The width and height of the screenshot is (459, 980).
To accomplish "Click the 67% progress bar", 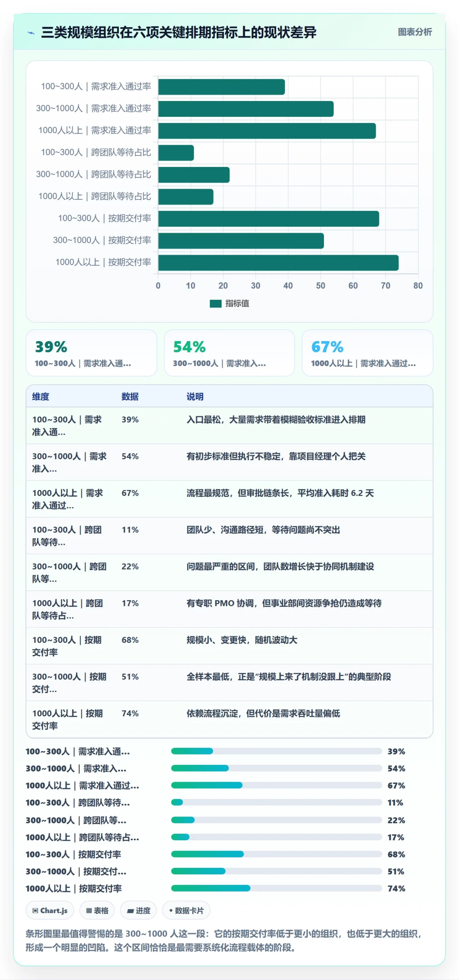I will coord(276,785).
